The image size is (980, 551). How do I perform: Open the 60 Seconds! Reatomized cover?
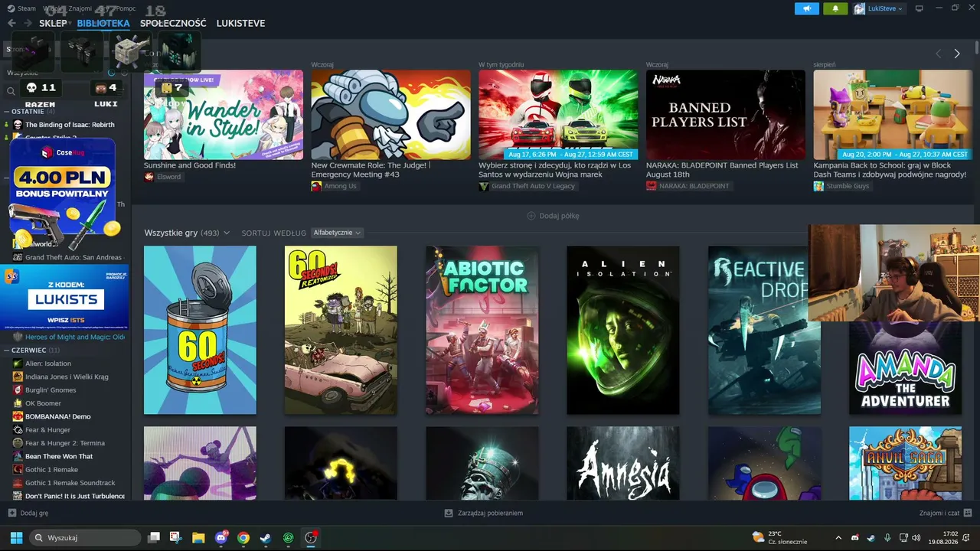click(341, 330)
